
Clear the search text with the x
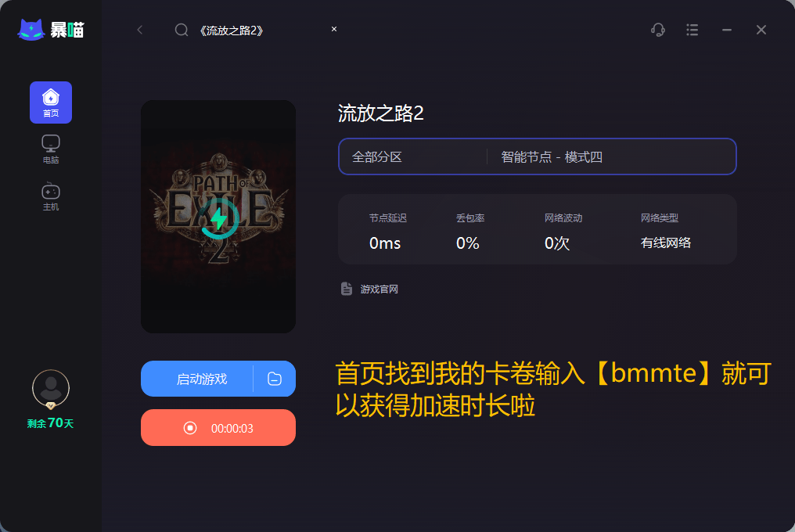pos(334,29)
